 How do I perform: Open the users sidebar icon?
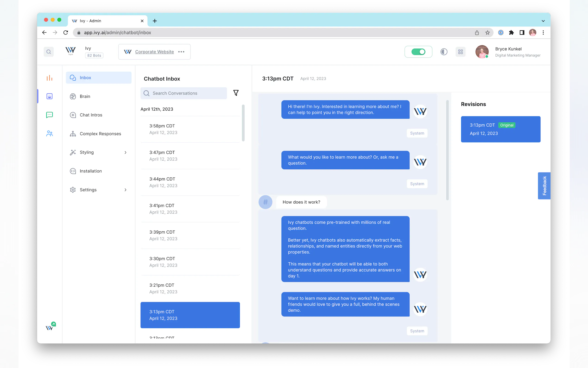[49, 133]
